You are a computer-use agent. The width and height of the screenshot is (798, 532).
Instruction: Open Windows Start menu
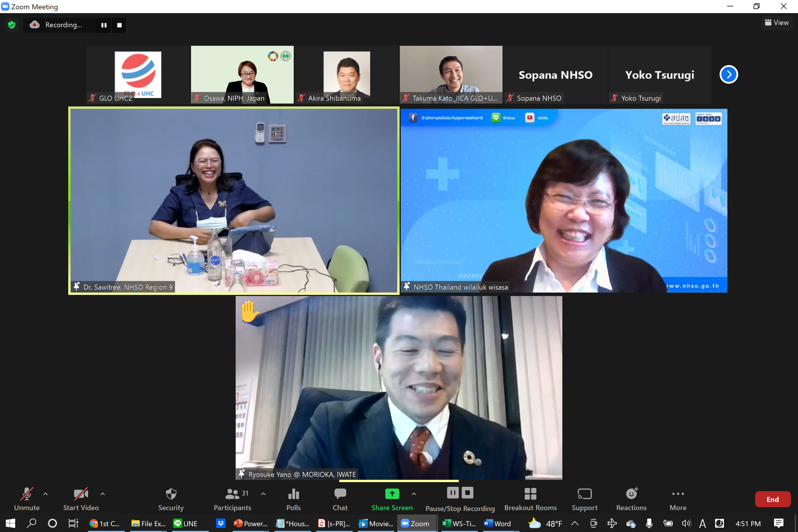tap(10, 524)
